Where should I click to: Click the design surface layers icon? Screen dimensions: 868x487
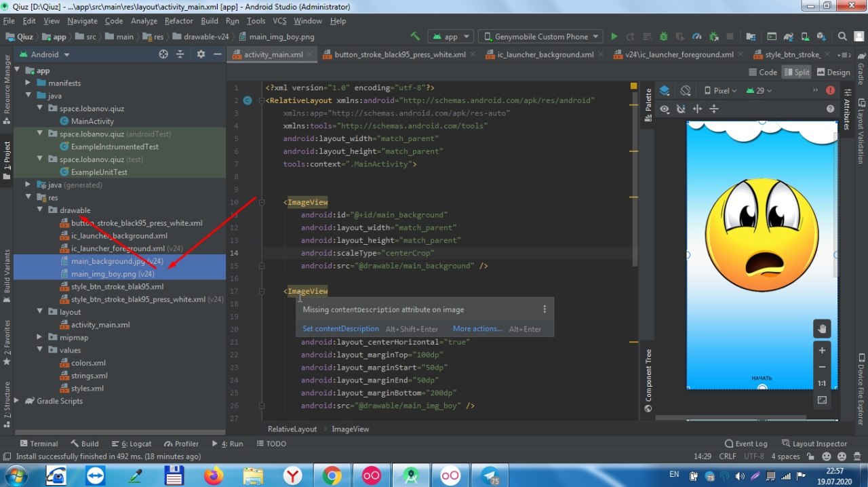(x=665, y=90)
